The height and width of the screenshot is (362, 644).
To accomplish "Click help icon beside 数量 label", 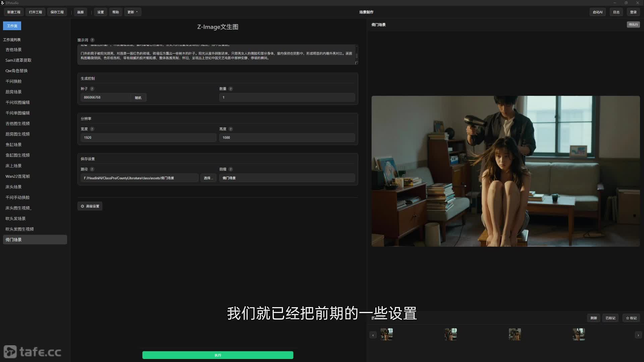I will pyautogui.click(x=230, y=89).
